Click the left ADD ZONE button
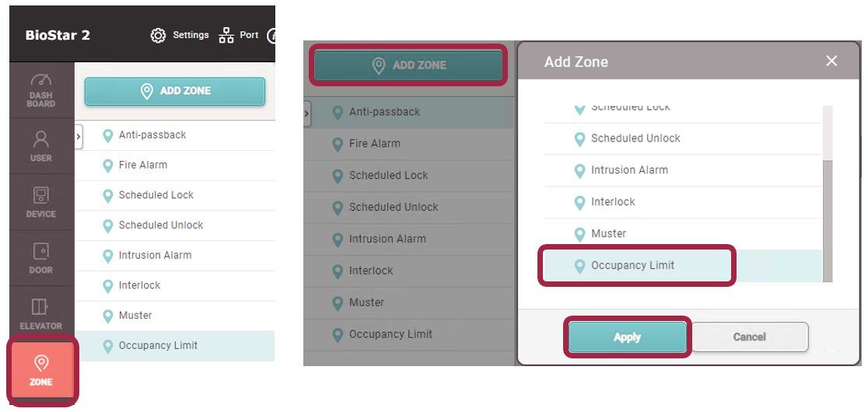The width and height of the screenshot is (868, 412). pos(175,91)
